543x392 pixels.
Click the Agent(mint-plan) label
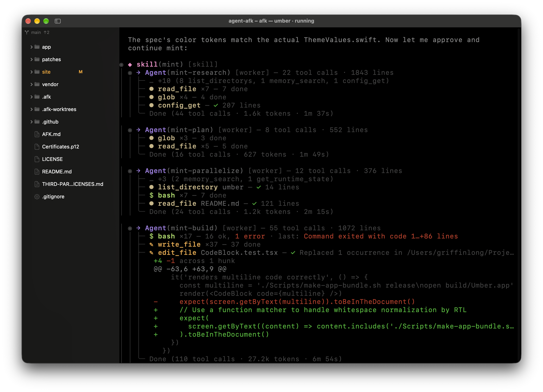(179, 130)
